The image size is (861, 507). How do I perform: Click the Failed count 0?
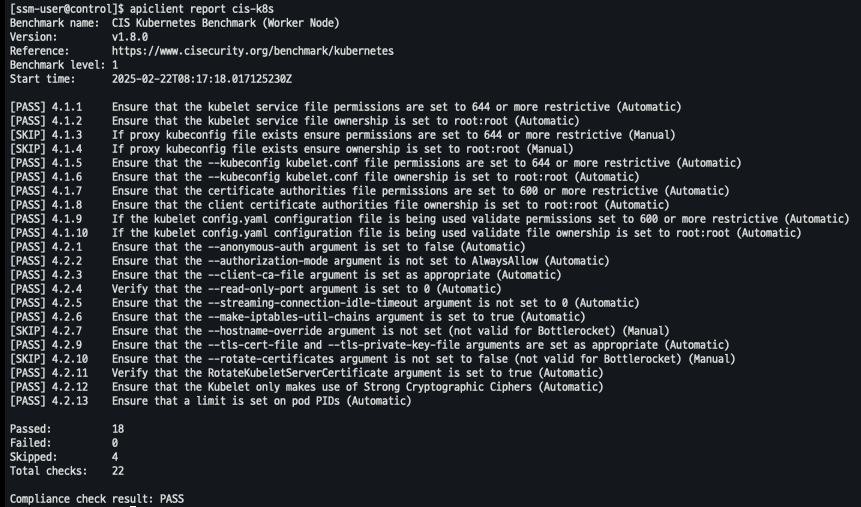coord(115,442)
